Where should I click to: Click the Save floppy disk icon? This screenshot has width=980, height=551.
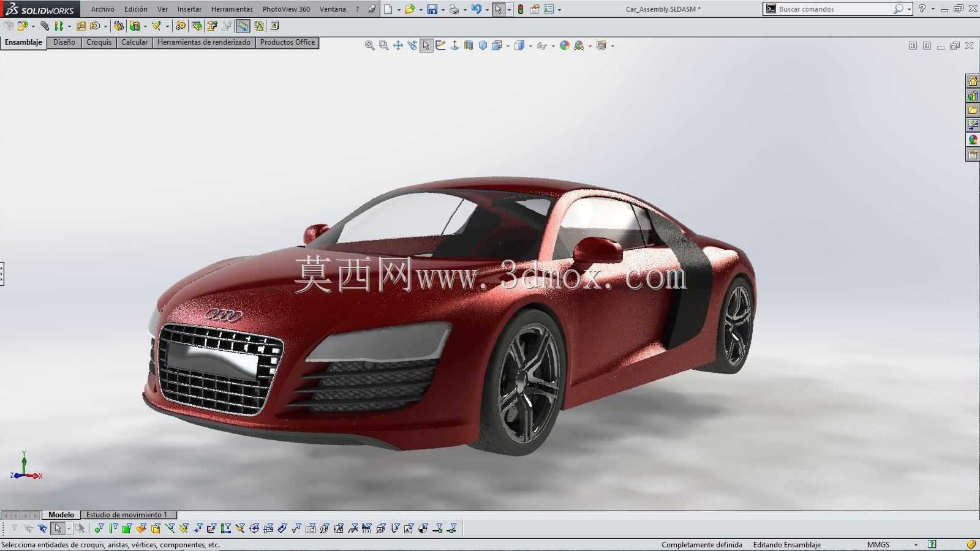coord(432,9)
